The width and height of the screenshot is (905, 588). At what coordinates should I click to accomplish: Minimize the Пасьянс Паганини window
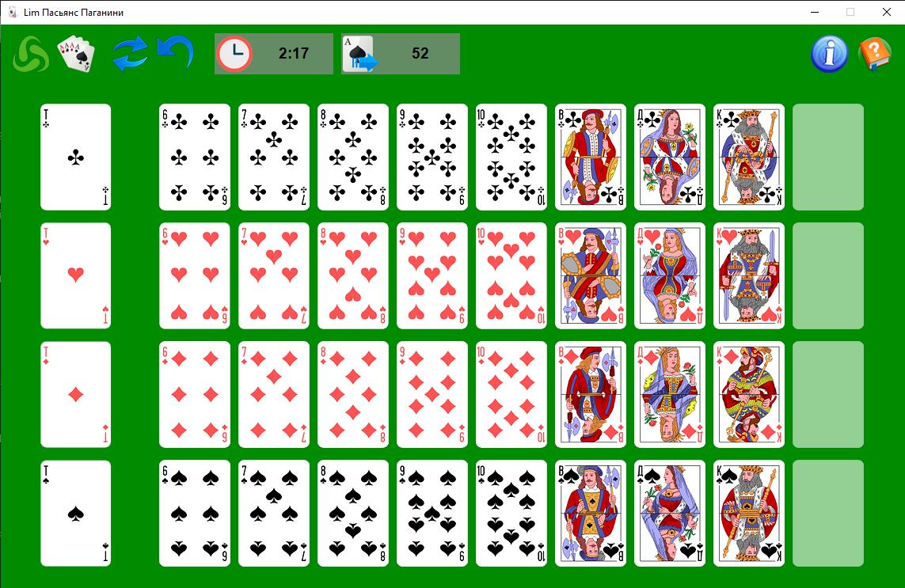815,12
